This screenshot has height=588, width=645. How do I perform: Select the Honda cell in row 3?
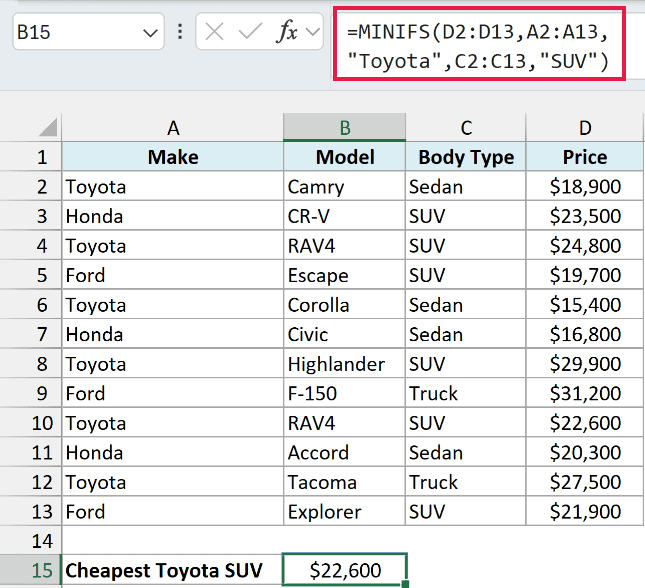[173, 216]
